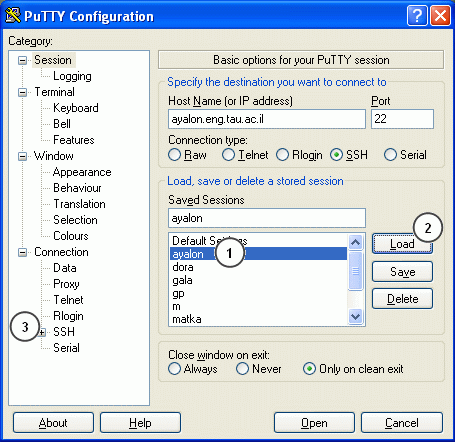
Task: Collapse the Terminal tree node
Action: [x=22, y=92]
